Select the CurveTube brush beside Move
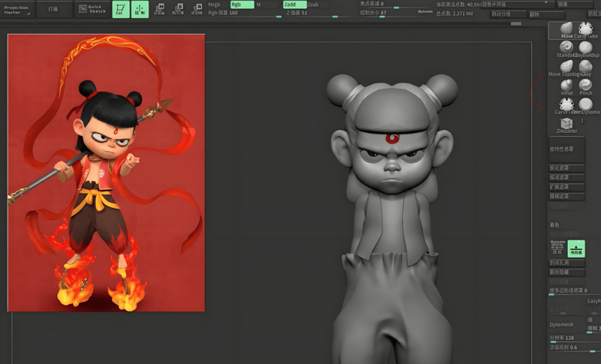601x364 pixels. 585,30
